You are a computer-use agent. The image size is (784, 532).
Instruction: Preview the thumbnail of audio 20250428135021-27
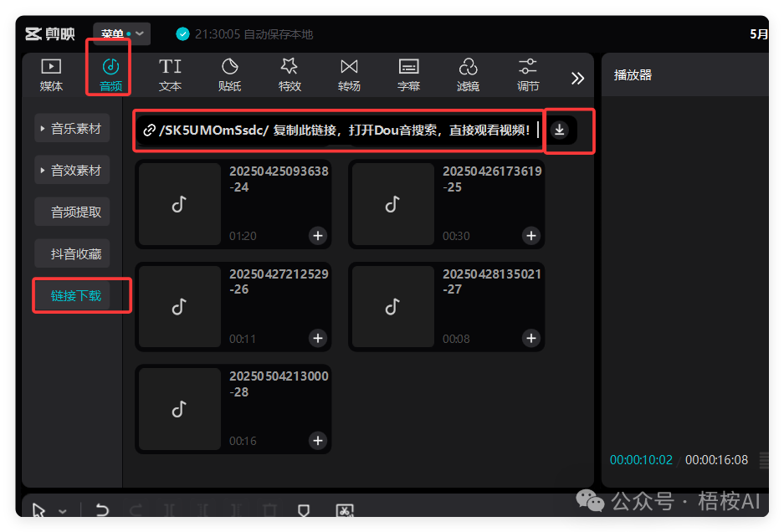(x=393, y=306)
